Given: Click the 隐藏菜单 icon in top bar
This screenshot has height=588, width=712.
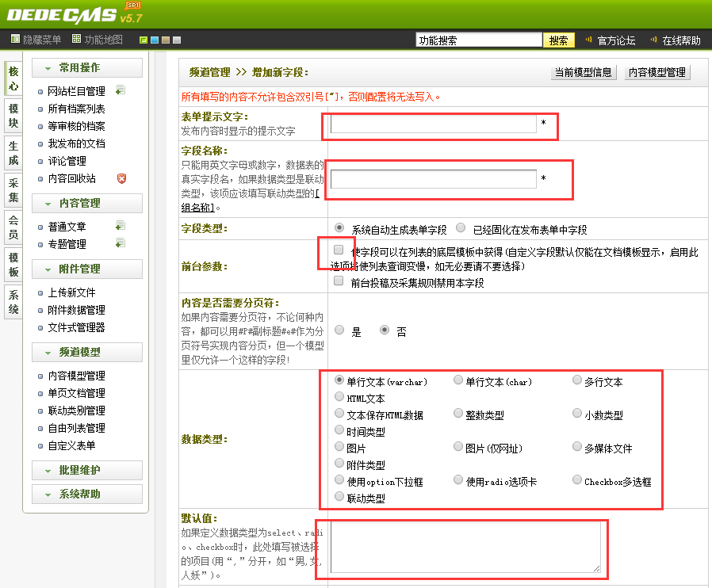Looking at the screenshot, I should [15, 40].
